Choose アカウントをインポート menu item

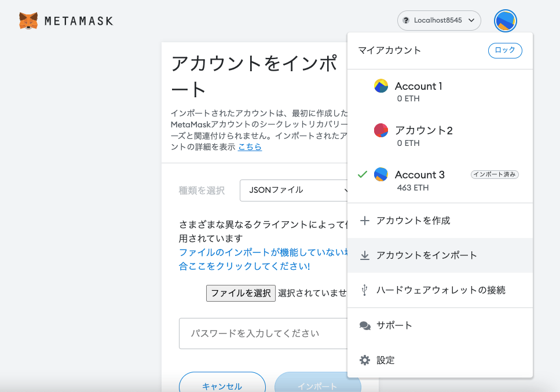(x=440, y=255)
